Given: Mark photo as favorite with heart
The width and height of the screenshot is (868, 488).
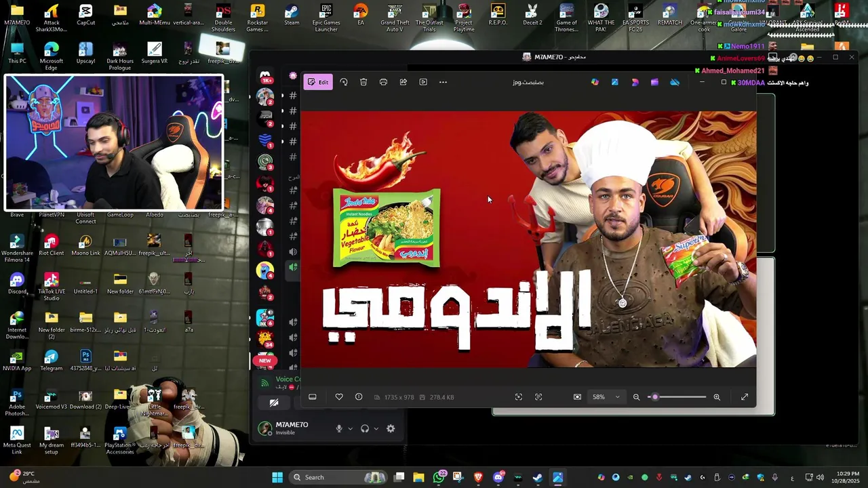Looking at the screenshot, I should click(x=339, y=397).
